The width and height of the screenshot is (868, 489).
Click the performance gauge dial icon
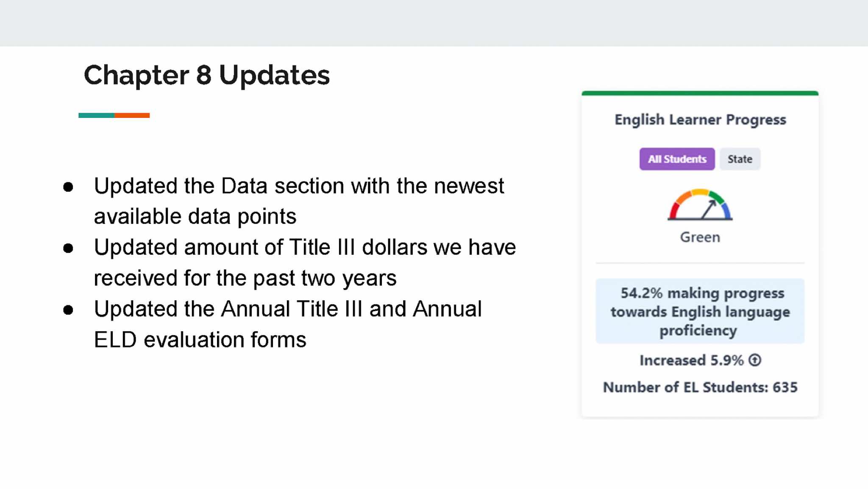click(x=700, y=205)
